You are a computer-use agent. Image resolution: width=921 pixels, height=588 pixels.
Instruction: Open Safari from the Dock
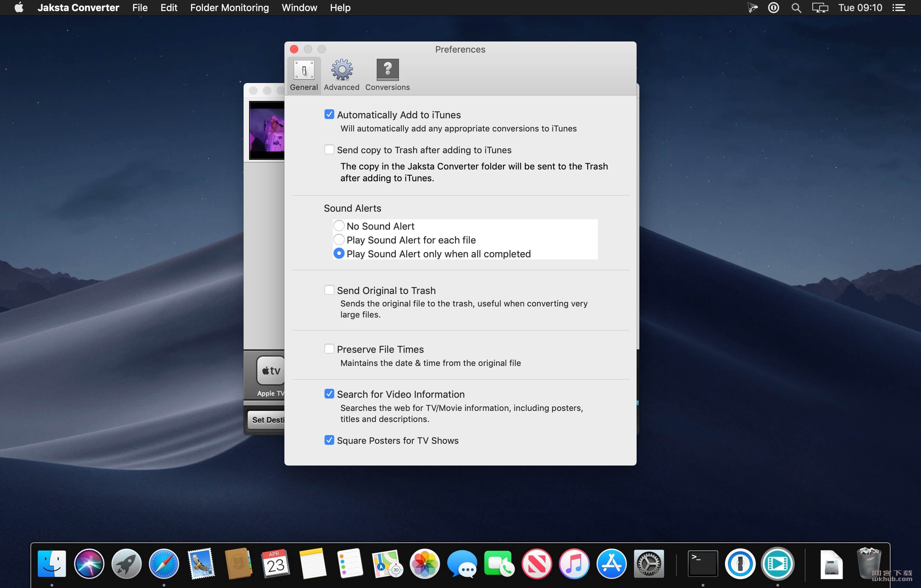(x=164, y=563)
